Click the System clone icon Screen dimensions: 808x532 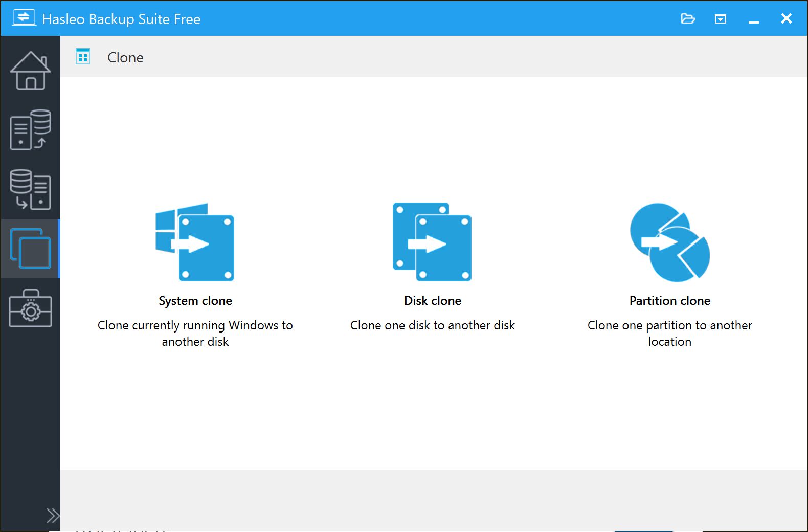[195, 242]
